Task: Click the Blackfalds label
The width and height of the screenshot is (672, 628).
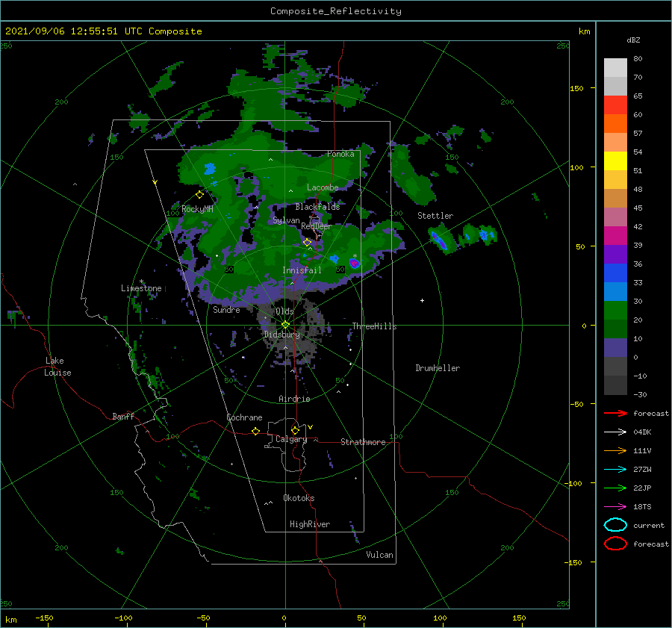Action: pyautogui.click(x=317, y=207)
